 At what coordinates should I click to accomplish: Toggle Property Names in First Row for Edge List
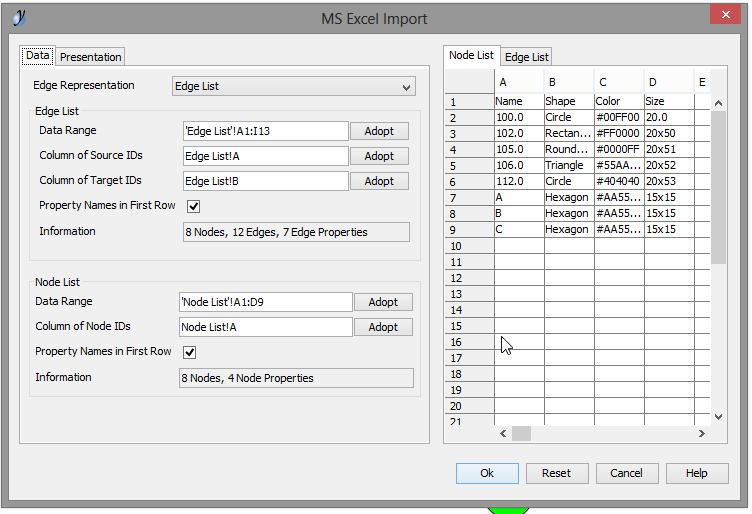tap(194, 206)
